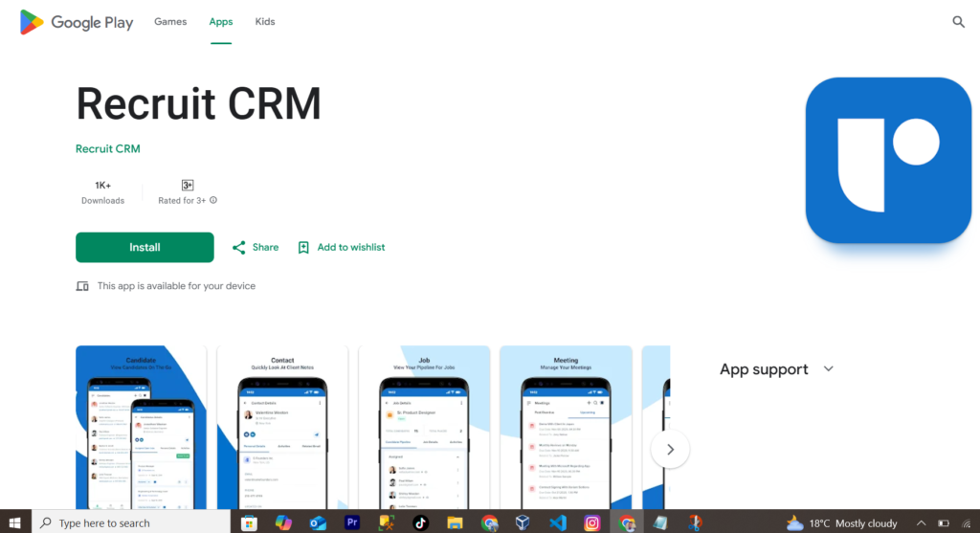Open the Recruit CRM developer link
Screen dimensions: 980x533
pos(107,148)
